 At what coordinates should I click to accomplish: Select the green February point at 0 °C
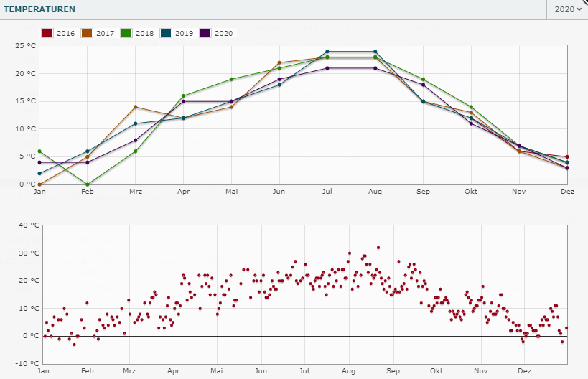click(88, 184)
